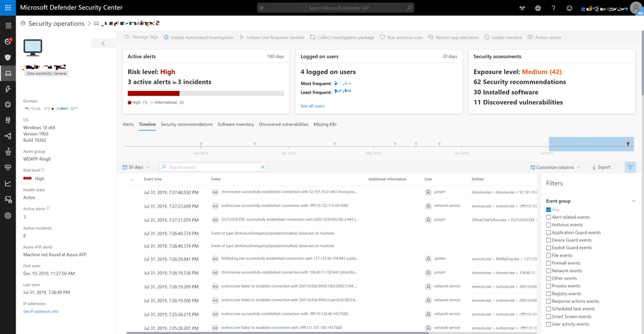Open the IP search scope dropdown
Screen dimensions: 644x334
pyautogui.click(x=281, y=8)
